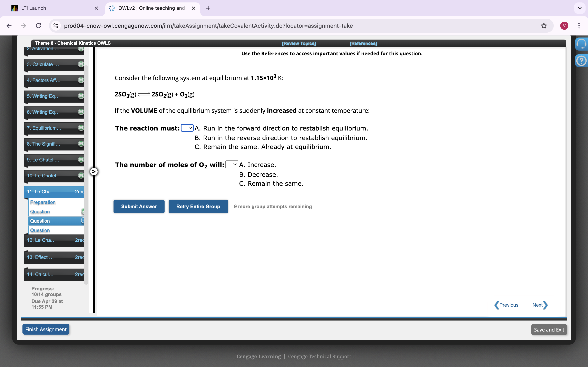Viewport: 588px width, 367px height.
Task: Click the Submit Answer button
Action: [139, 206]
